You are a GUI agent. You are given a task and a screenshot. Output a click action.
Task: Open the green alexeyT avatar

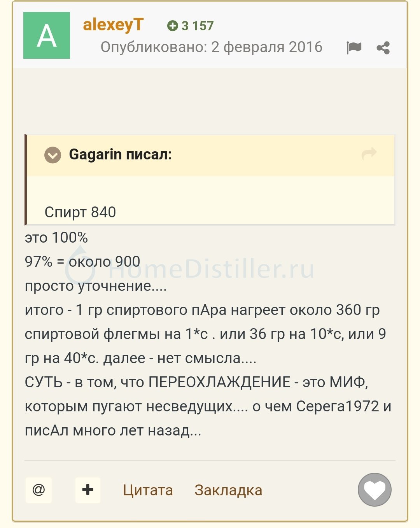point(47,35)
